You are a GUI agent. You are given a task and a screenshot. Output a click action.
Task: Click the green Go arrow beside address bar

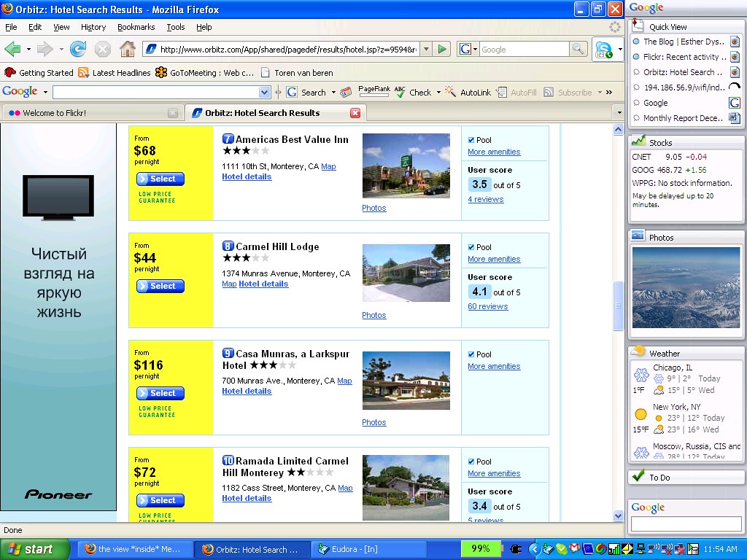[x=442, y=49]
